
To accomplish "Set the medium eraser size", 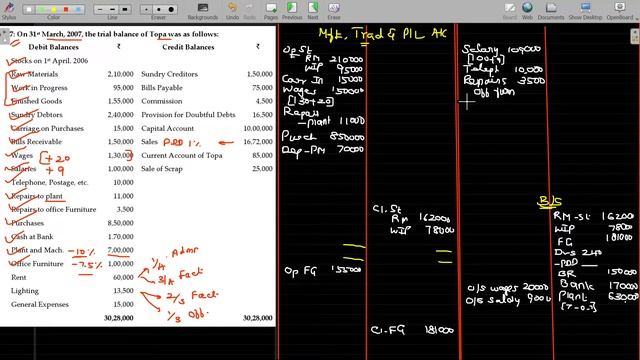I will click(158, 9).
